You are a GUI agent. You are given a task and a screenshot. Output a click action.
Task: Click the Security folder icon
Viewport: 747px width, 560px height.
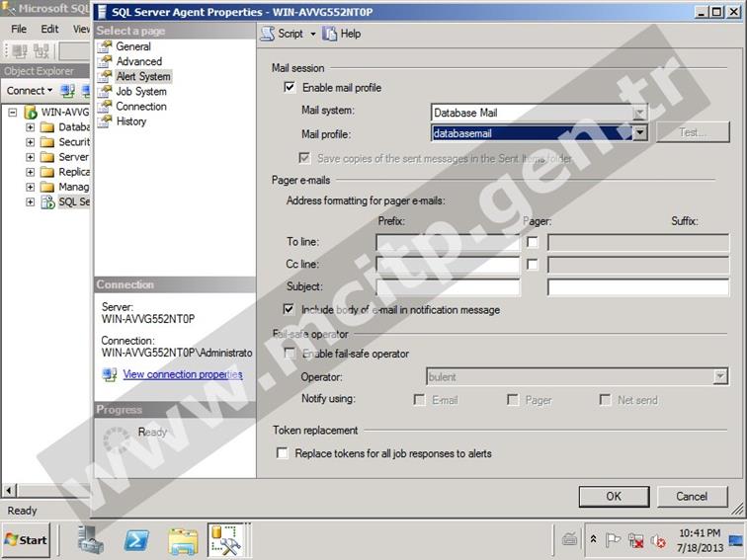point(47,142)
